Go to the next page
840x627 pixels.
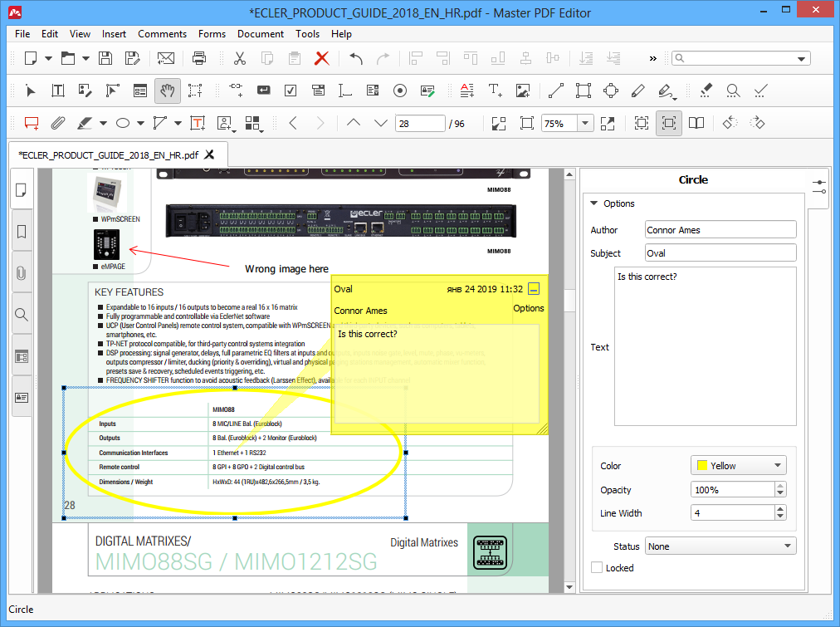point(380,123)
